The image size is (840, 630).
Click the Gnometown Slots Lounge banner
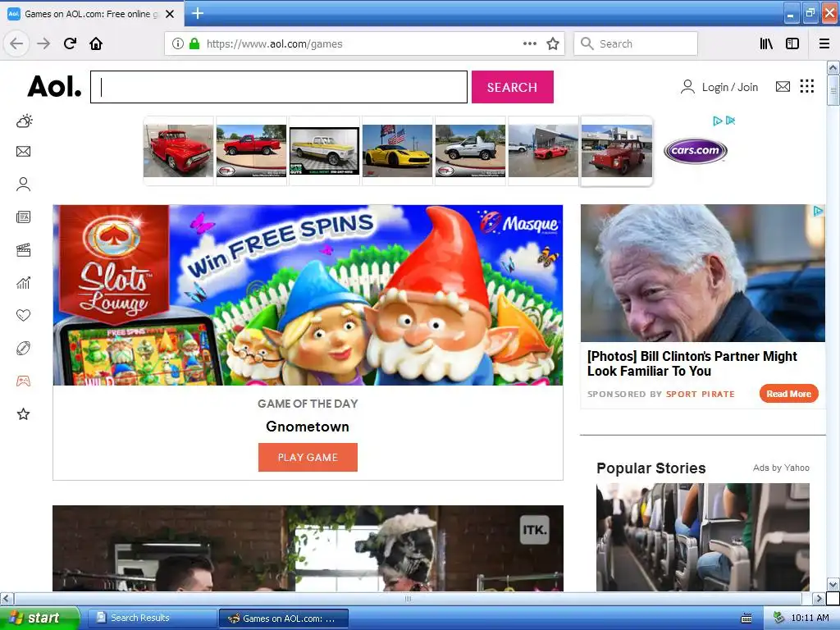coord(308,294)
